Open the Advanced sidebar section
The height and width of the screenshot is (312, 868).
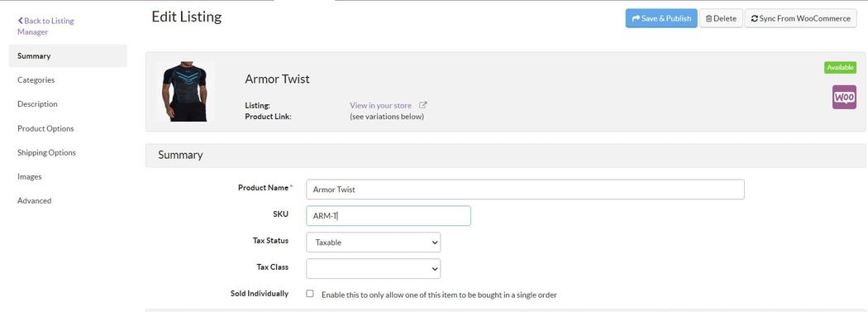click(x=35, y=200)
